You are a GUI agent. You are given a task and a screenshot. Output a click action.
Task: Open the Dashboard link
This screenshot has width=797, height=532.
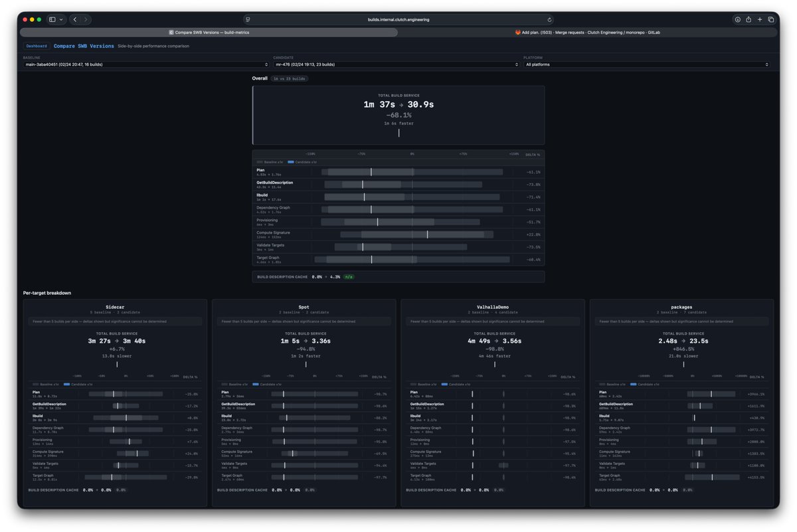point(37,46)
